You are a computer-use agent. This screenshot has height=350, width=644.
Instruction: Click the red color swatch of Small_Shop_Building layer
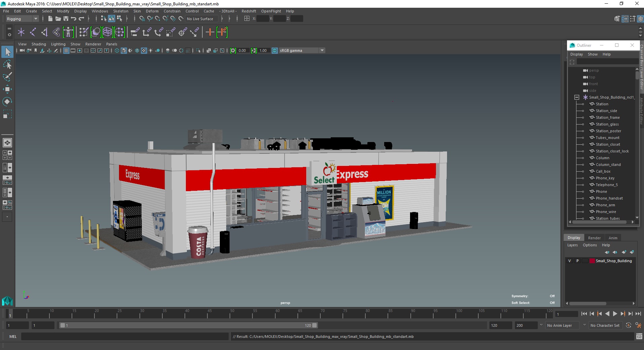pos(592,261)
